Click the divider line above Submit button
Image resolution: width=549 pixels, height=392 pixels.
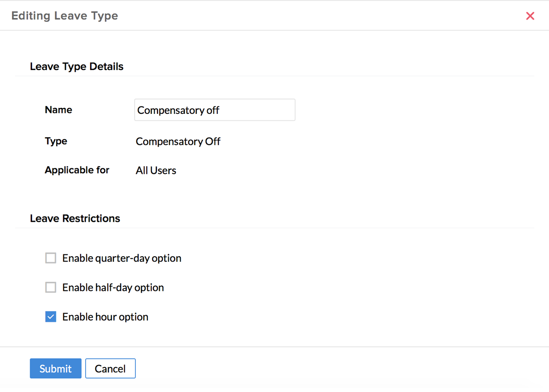[274, 347]
